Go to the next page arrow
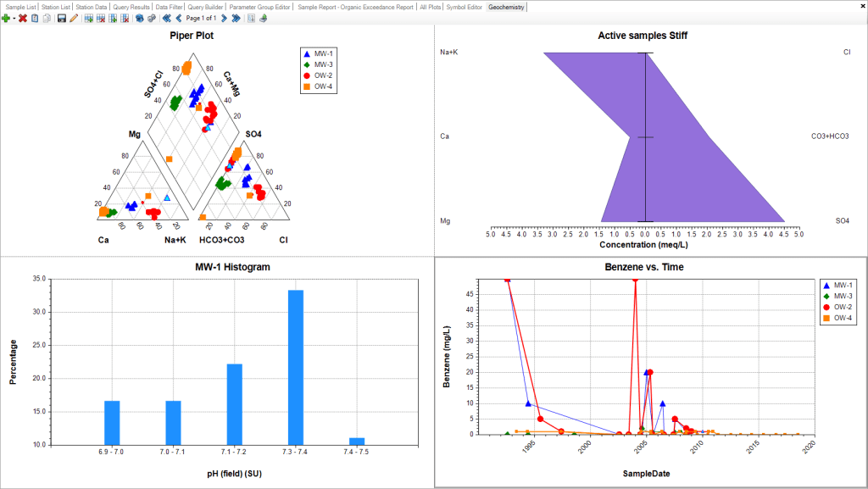This screenshot has height=489, width=868. pyautogui.click(x=223, y=18)
